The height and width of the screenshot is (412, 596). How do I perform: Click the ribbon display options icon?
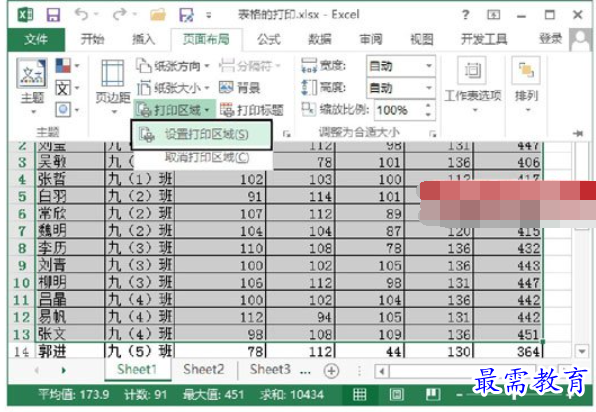pyautogui.click(x=493, y=15)
